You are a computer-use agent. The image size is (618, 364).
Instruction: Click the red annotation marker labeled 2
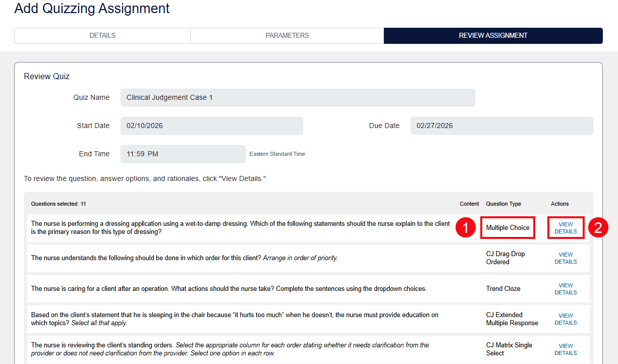pyautogui.click(x=597, y=227)
